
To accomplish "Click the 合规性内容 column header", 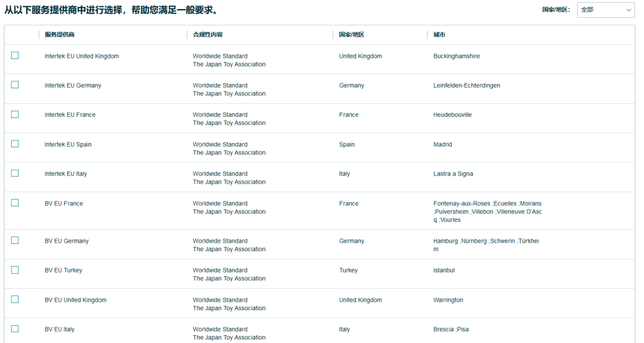I will point(208,35).
